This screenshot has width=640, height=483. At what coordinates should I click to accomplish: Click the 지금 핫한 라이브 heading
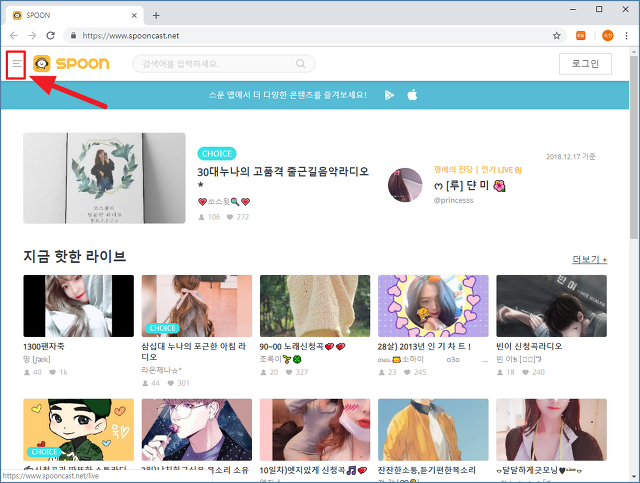click(x=75, y=256)
